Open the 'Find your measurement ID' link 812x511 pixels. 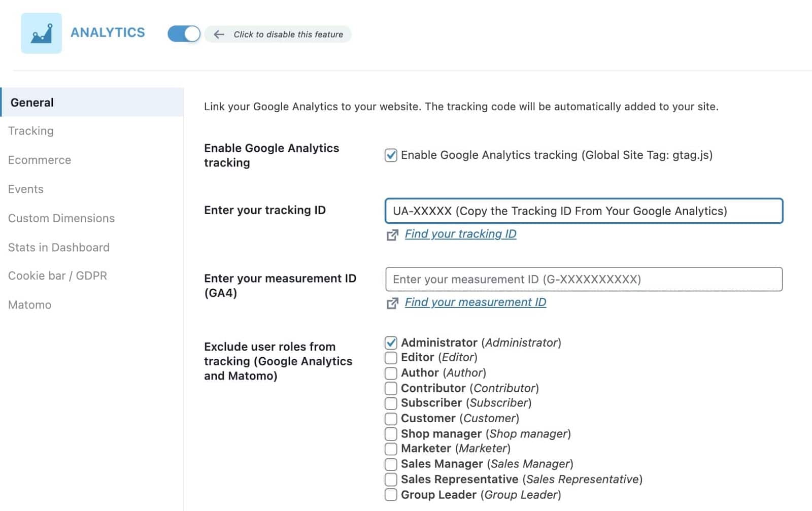[x=476, y=302]
